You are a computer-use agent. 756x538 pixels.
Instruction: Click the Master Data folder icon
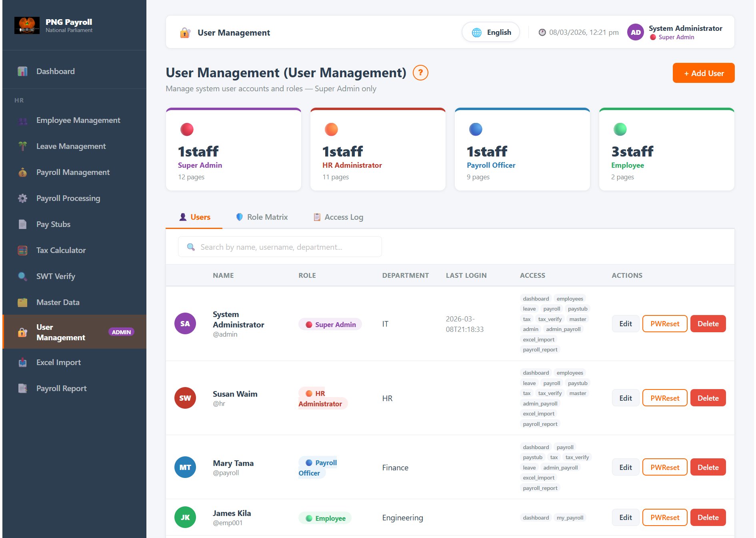22,303
